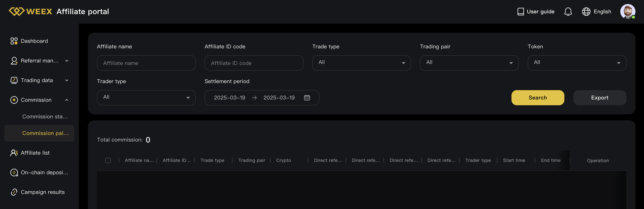Click the Export button
The width and height of the screenshot is (644, 209).
(x=600, y=98)
